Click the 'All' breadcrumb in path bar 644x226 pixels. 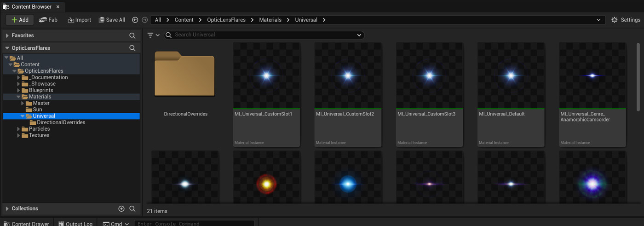coord(158,20)
